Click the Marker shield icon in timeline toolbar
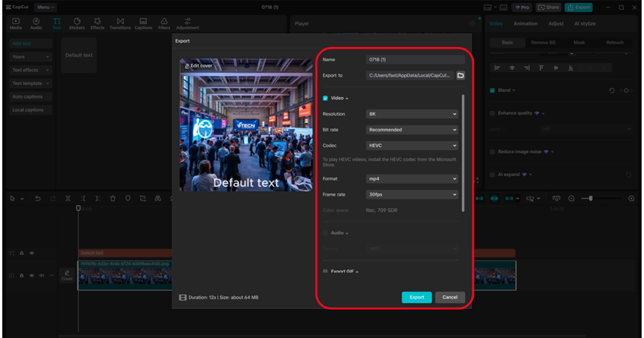 [x=128, y=198]
